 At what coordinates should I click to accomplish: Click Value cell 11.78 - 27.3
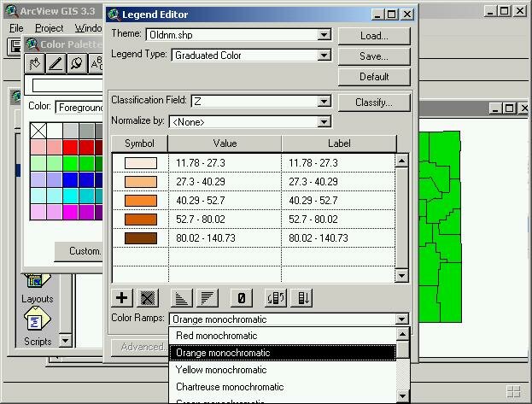225,163
